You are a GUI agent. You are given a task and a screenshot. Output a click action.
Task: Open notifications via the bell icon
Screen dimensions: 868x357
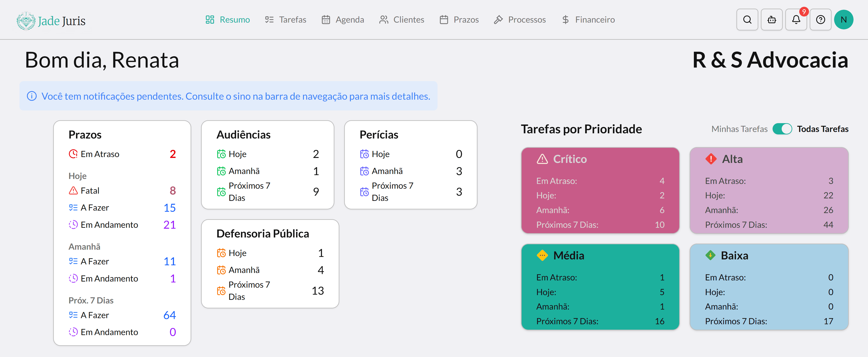click(796, 19)
